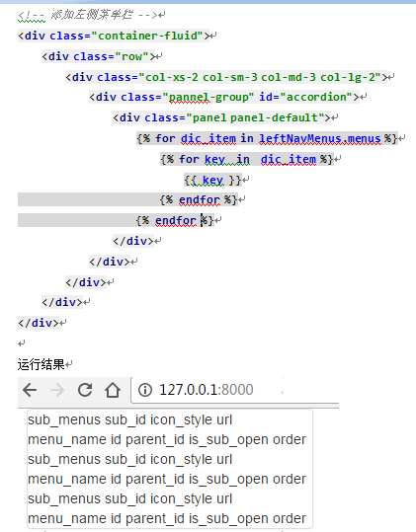416x532 pixels.
Task: Click last 'menu_name id parent_id is_sub_open order' row
Action: [x=167, y=519]
